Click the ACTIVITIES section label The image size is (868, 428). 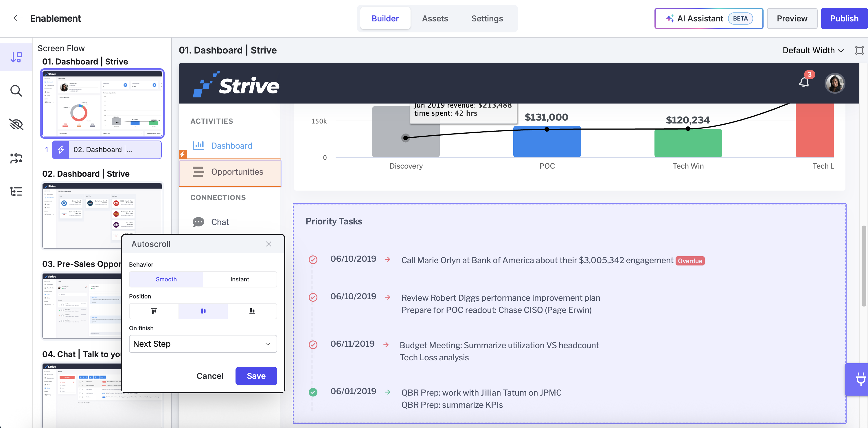point(212,121)
